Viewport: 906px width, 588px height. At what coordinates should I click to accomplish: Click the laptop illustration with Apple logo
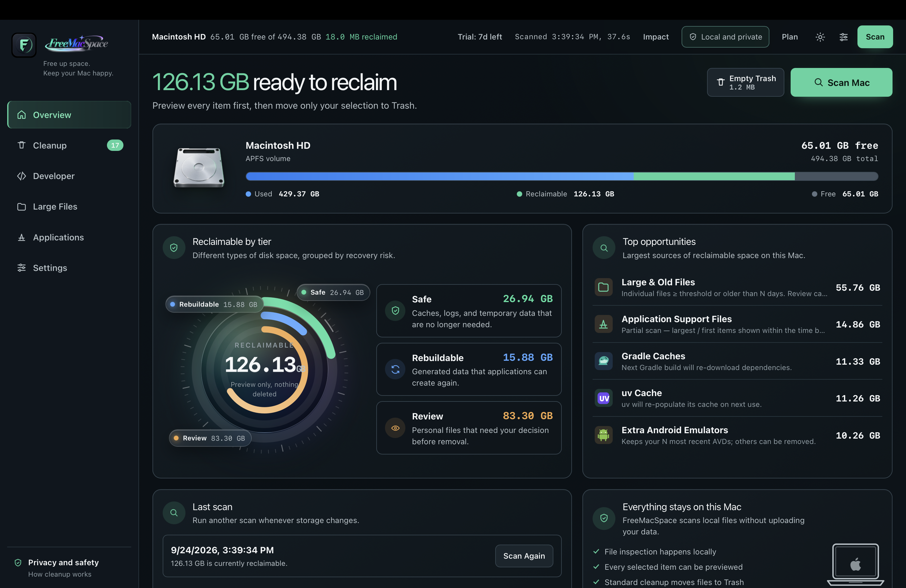click(x=855, y=564)
